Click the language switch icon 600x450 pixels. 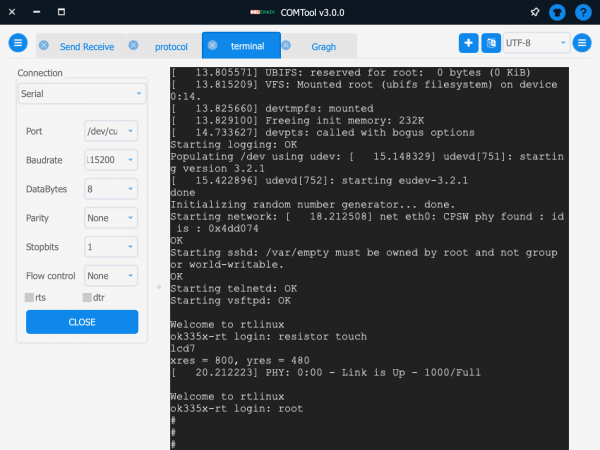[491, 43]
